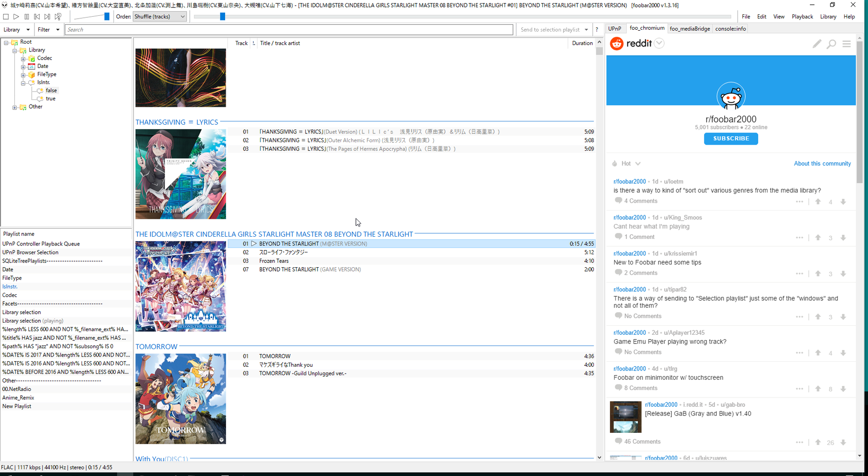This screenshot has height=476, width=868.
Task: Open the reddit pencil (create post) icon
Action: pyautogui.click(x=817, y=44)
